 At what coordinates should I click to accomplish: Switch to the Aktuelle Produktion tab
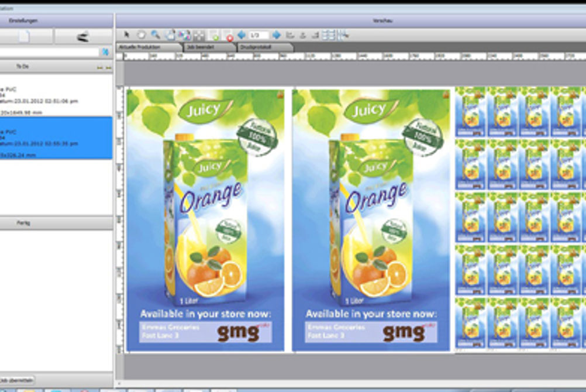150,47
